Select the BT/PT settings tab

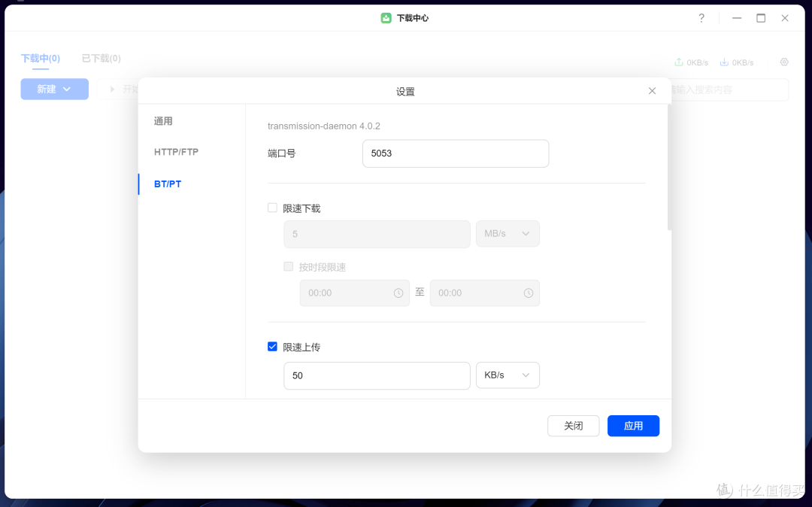click(168, 184)
